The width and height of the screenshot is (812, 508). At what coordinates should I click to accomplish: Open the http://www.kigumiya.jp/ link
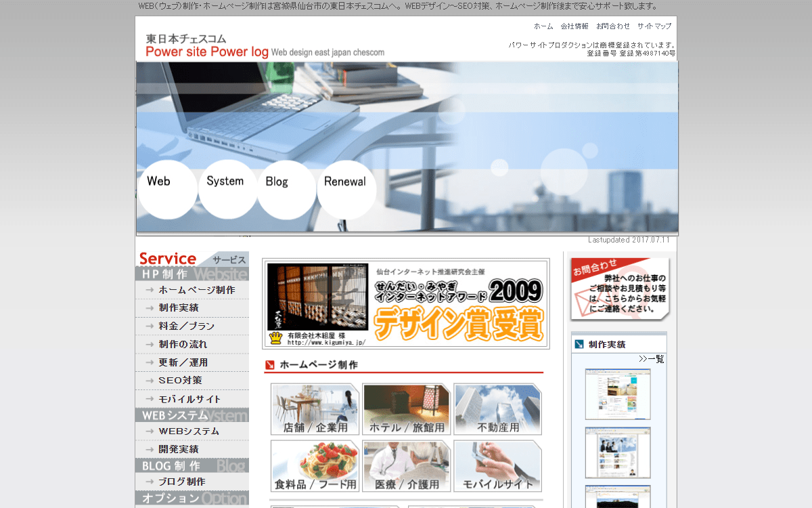326,343
